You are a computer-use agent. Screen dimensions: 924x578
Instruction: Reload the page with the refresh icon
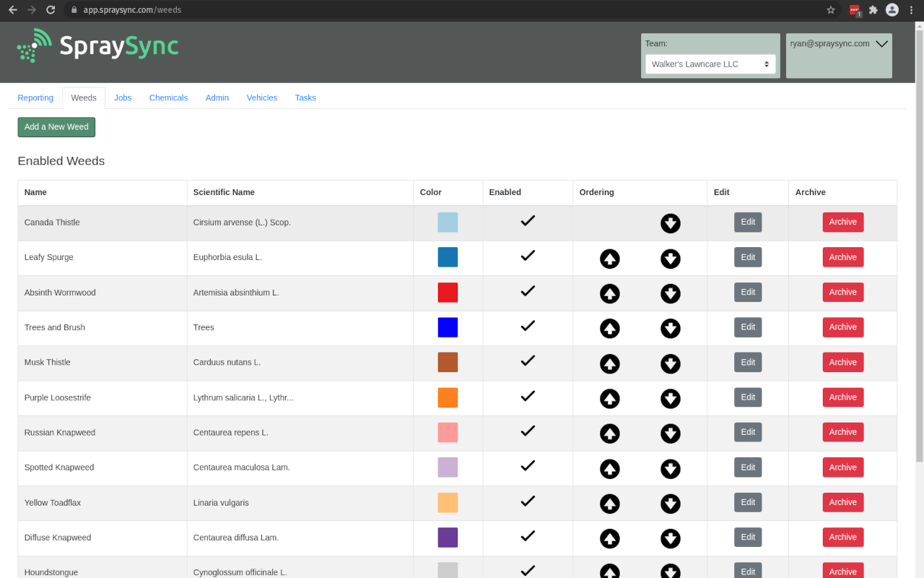49,9
